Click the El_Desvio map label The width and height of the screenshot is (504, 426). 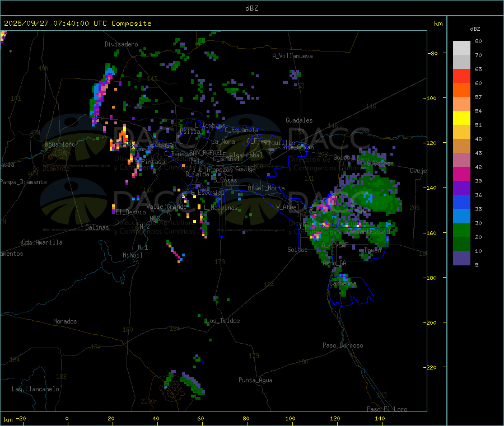pos(131,212)
